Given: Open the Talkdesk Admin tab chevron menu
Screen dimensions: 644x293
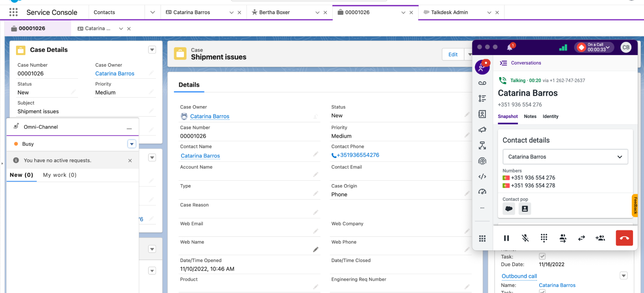Looking at the screenshot, I should [489, 13].
